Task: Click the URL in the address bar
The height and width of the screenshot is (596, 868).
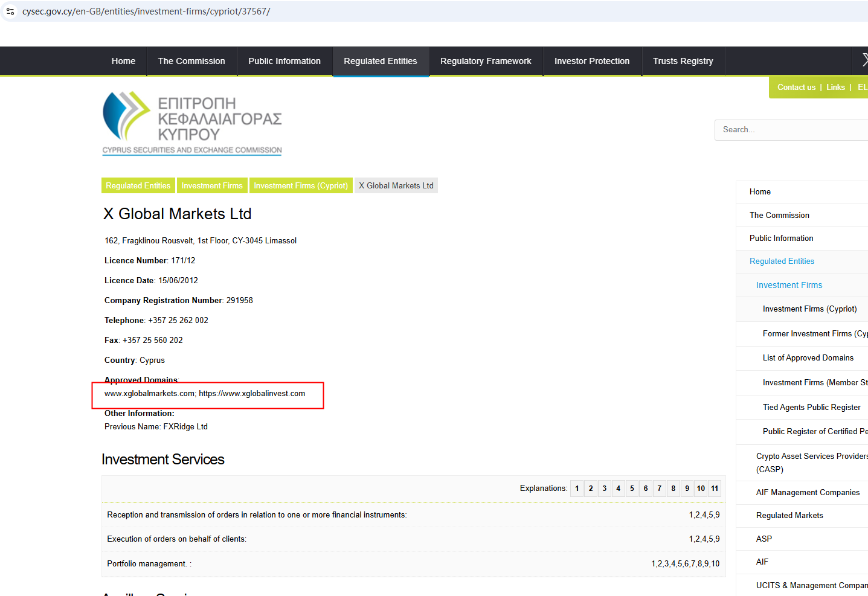Action: (146, 11)
